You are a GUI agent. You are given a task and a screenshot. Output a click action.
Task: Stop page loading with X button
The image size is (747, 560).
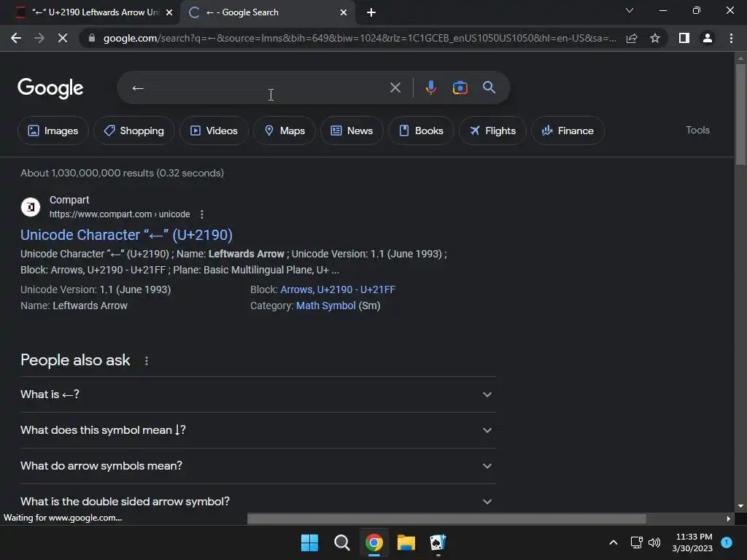63,38
